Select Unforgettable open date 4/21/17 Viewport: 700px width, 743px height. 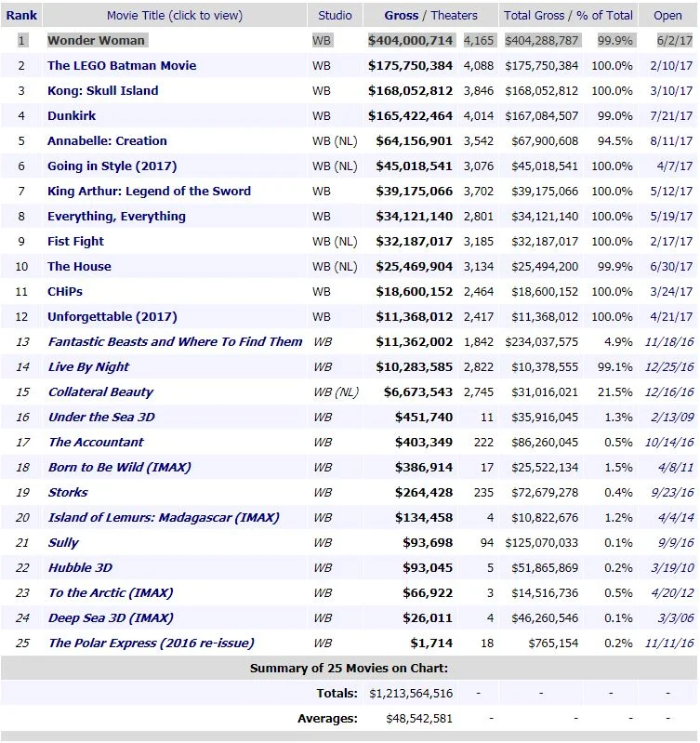pos(671,316)
